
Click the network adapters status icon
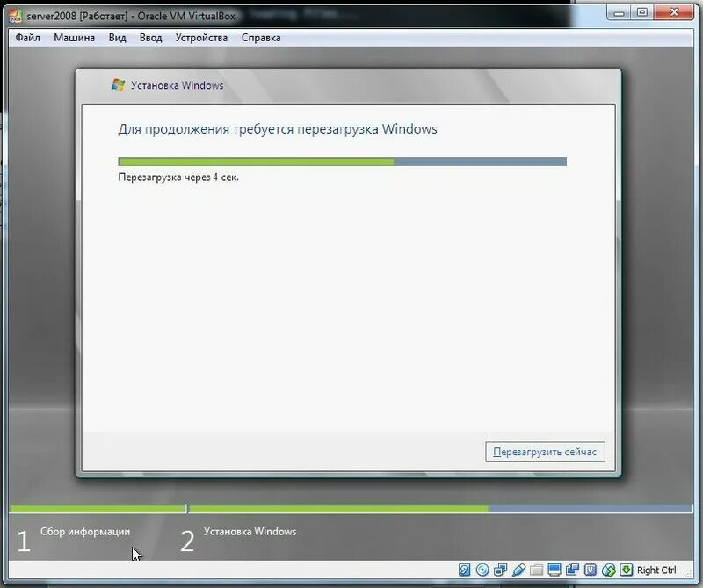500,570
